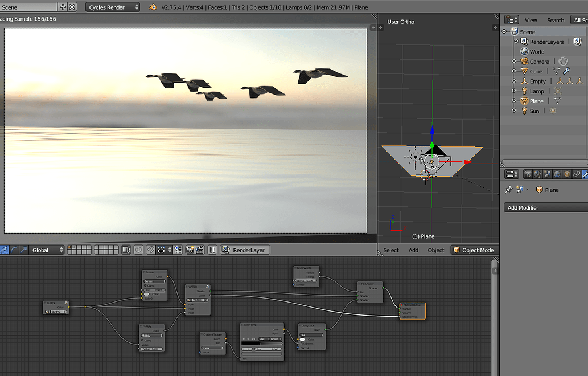Pin the properties context with pushpin
Viewport: 588px width, 376px height.
tap(508, 190)
